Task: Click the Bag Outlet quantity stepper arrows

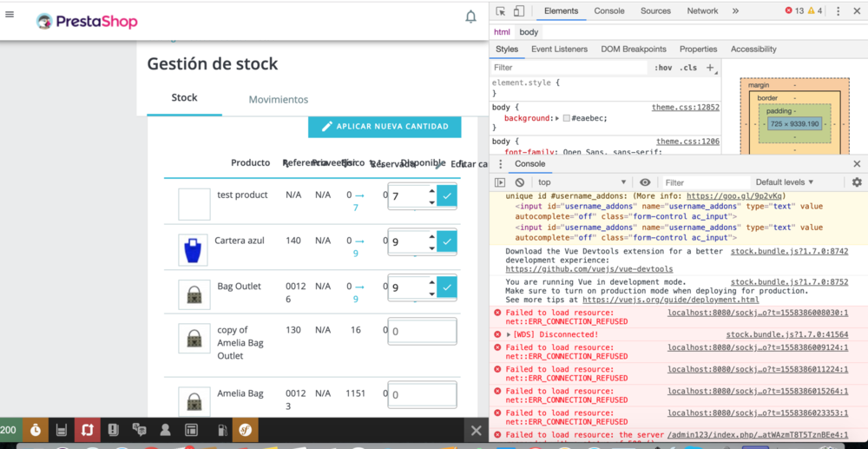Action: tap(431, 287)
